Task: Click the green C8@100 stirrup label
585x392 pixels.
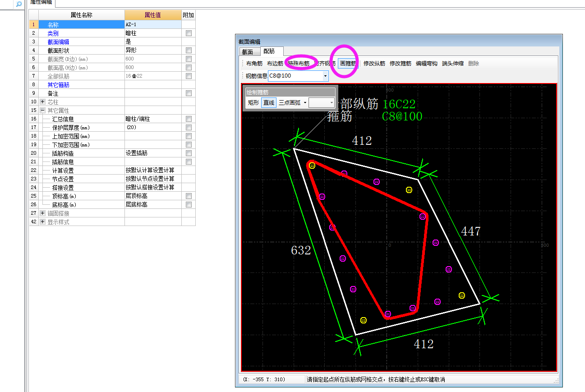Action: pyautogui.click(x=402, y=116)
